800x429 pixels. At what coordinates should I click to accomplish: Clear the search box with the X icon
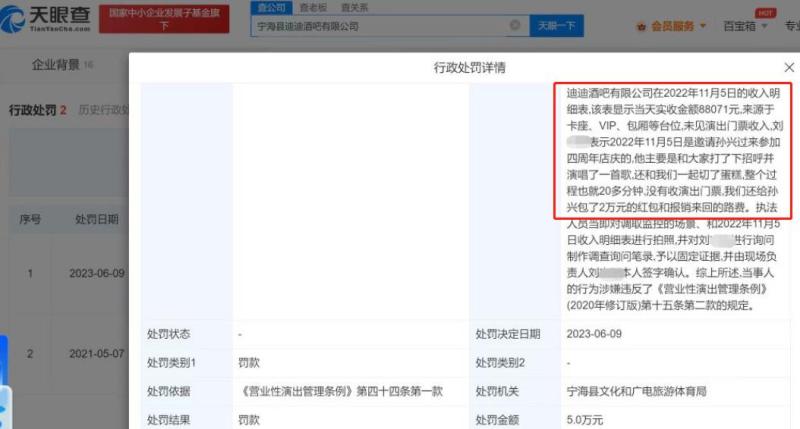tap(515, 25)
